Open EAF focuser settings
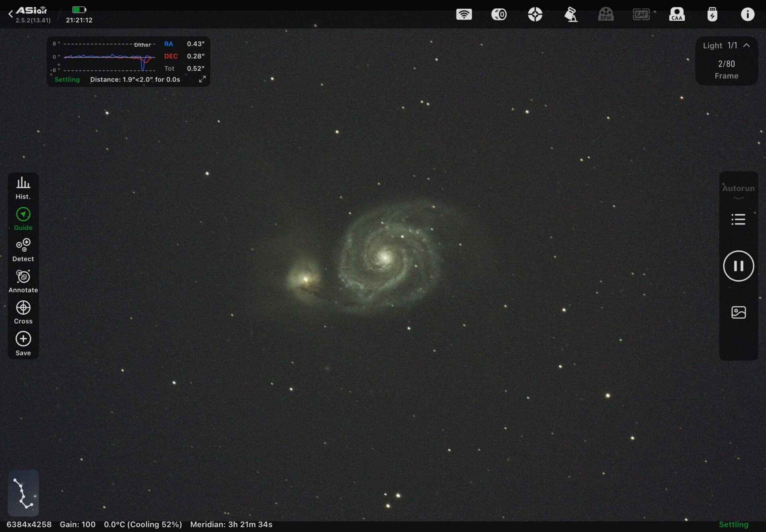The width and height of the screenshot is (766, 532). coord(641,14)
